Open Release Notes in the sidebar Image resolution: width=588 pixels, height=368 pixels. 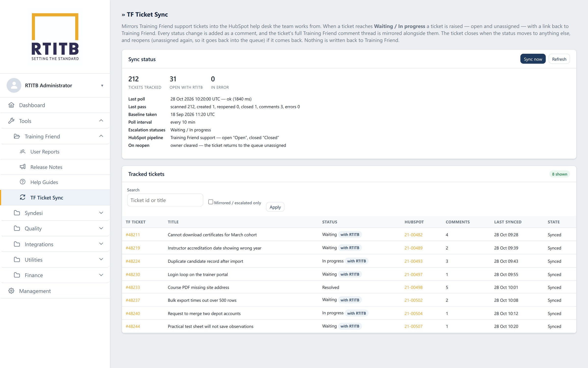(55, 167)
